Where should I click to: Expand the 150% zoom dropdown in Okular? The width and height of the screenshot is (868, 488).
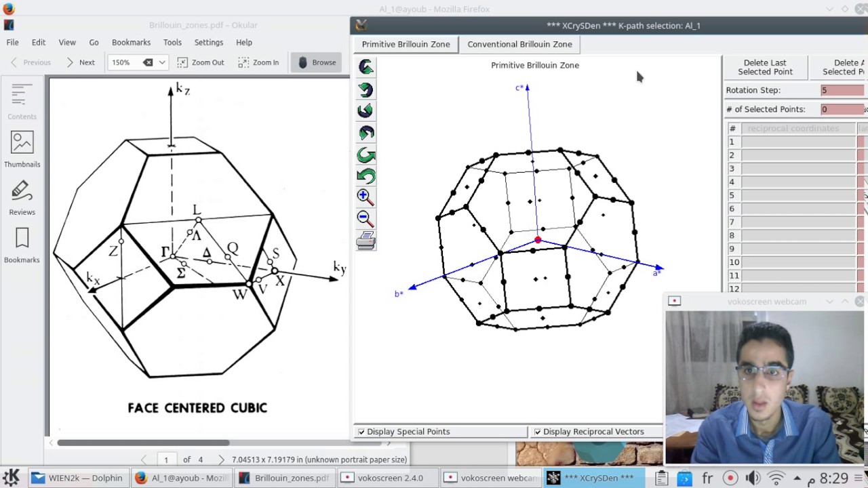[162, 62]
